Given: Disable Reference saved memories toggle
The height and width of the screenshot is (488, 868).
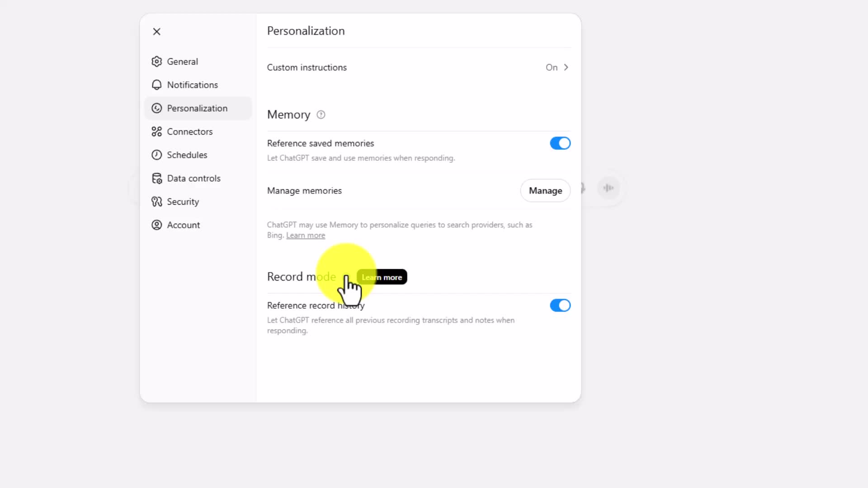Looking at the screenshot, I should click(x=560, y=143).
